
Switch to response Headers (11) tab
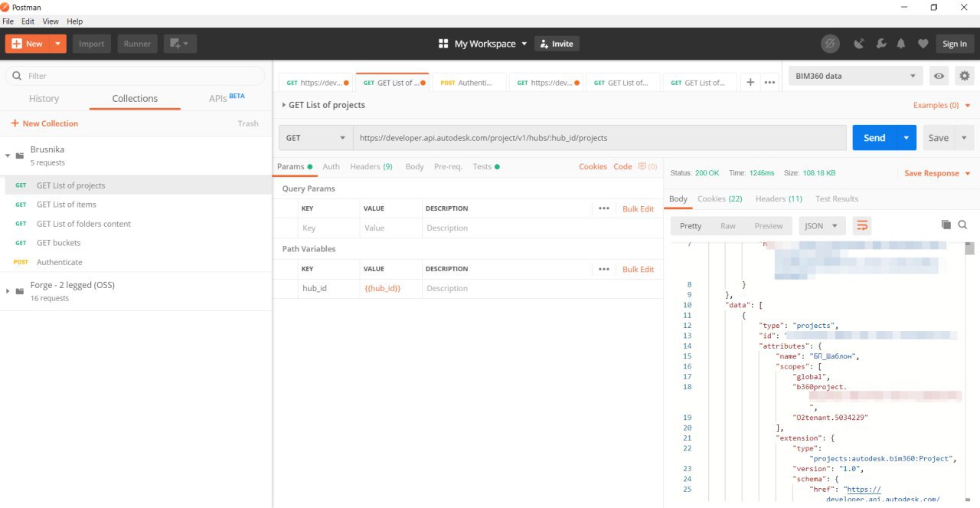point(779,198)
